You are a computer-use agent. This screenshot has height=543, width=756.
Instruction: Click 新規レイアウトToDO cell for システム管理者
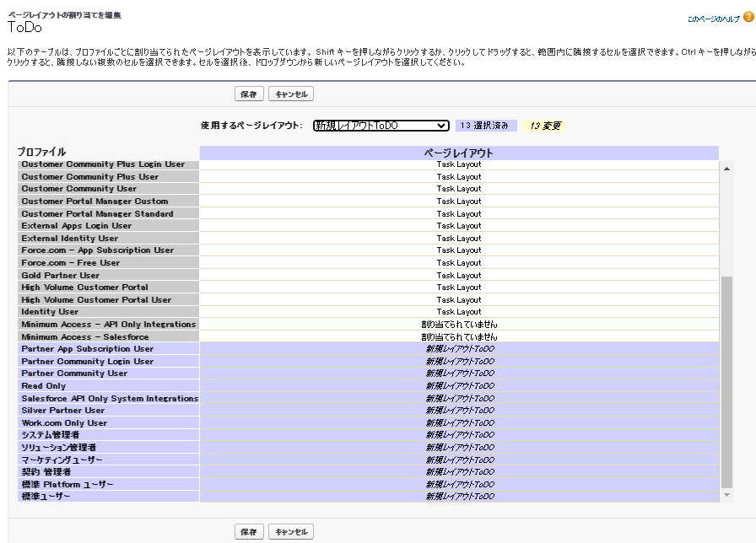(x=459, y=434)
